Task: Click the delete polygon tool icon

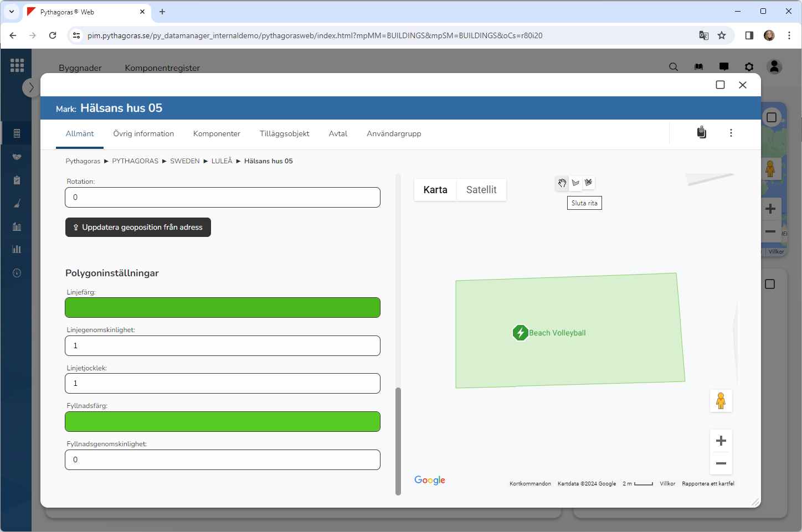Action: tap(589, 183)
